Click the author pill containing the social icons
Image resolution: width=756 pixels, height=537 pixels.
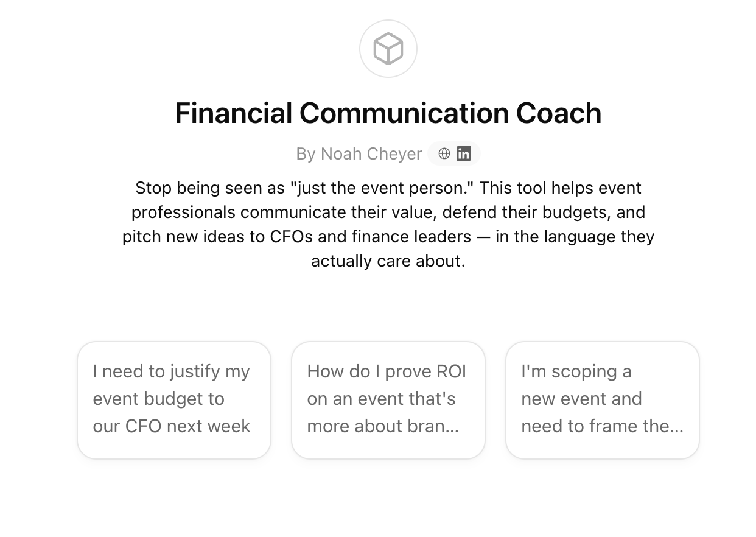click(x=453, y=153)
